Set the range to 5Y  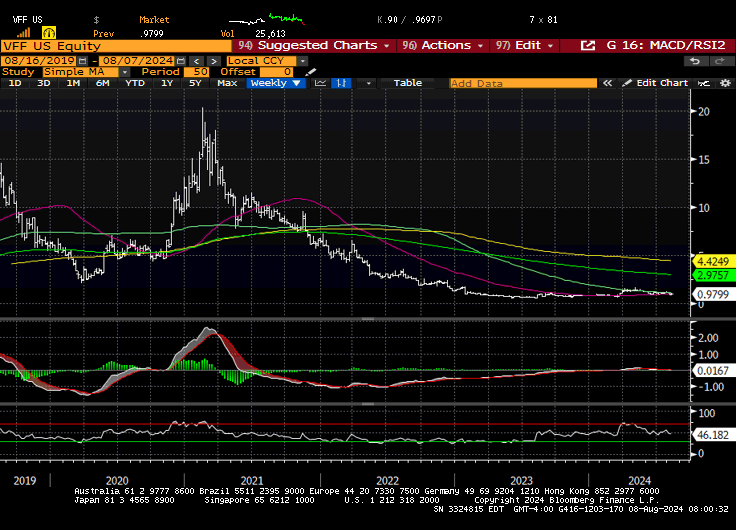point(195,83)
